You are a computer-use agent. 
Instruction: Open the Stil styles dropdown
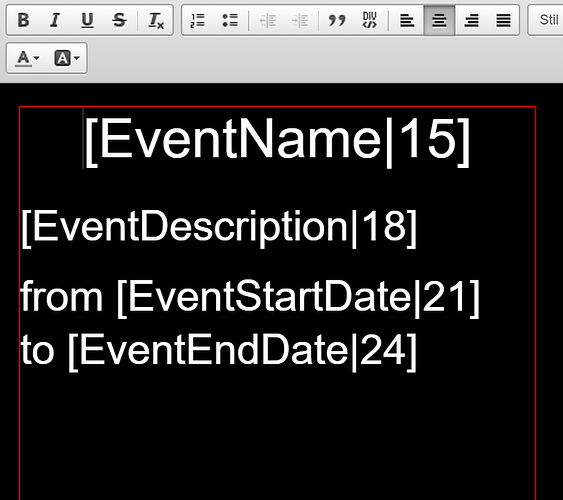(x=546, y=20)
